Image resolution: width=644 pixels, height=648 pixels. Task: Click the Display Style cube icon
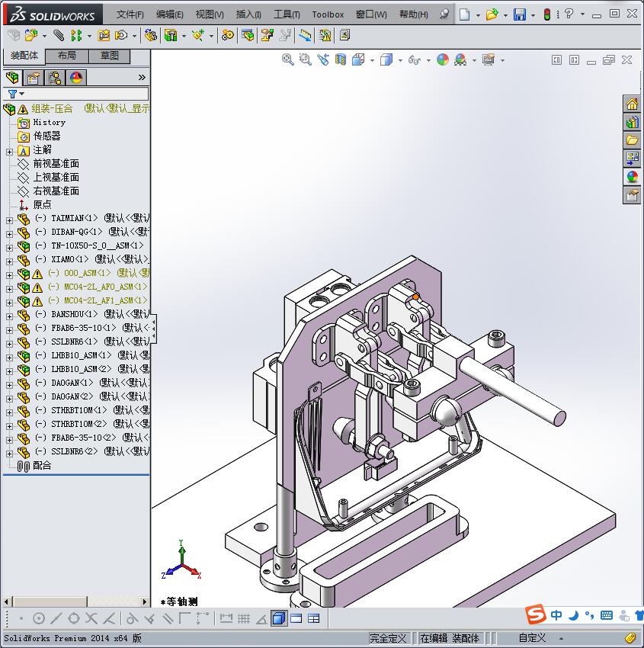click(x=386, y=60)
